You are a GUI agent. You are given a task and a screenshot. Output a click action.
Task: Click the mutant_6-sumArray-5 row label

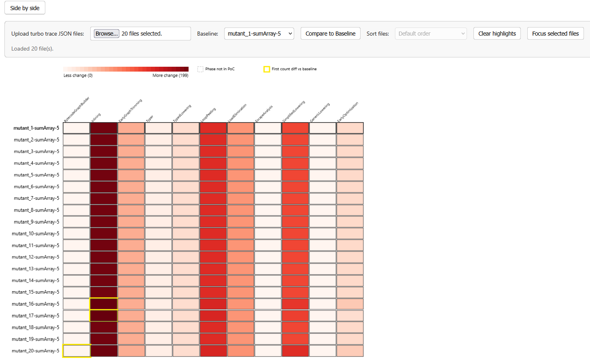click(36, 186)
